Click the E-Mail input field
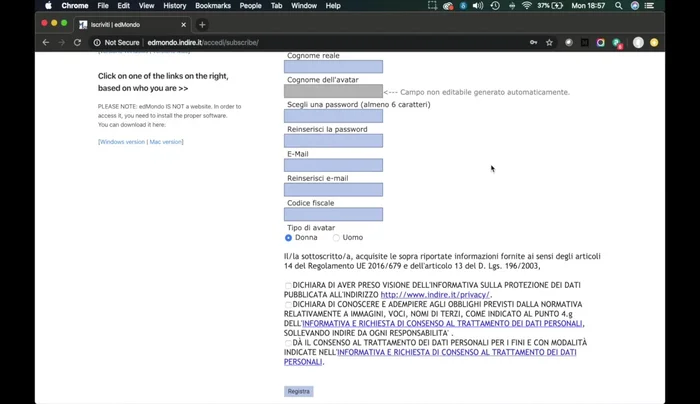The image size is (700, 404). click(x=333, y=165)
